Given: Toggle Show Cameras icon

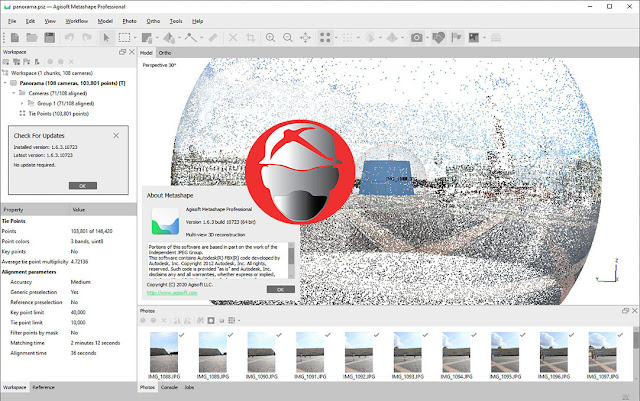Looking at the screenshot, I should tap(416, 38).
